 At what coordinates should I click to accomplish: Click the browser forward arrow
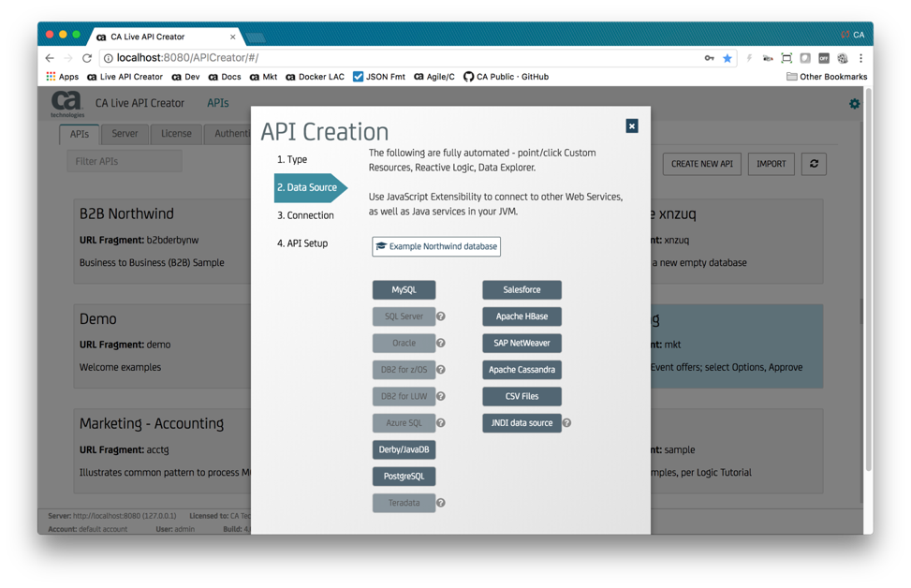point(68,58)
